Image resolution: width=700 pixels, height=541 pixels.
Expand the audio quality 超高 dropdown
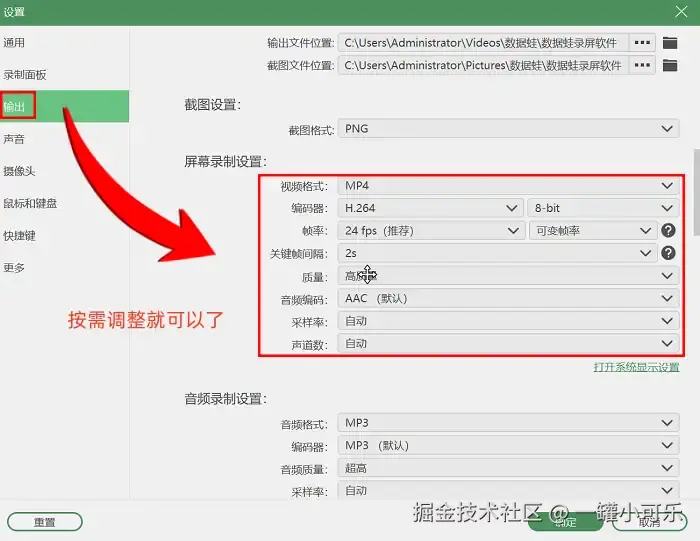508,468
